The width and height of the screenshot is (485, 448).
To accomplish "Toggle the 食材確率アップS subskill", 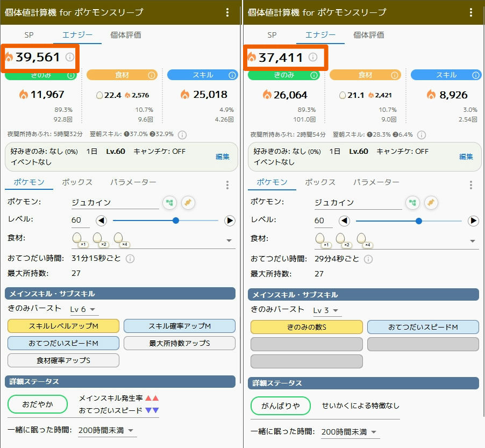I will [63, 360].
